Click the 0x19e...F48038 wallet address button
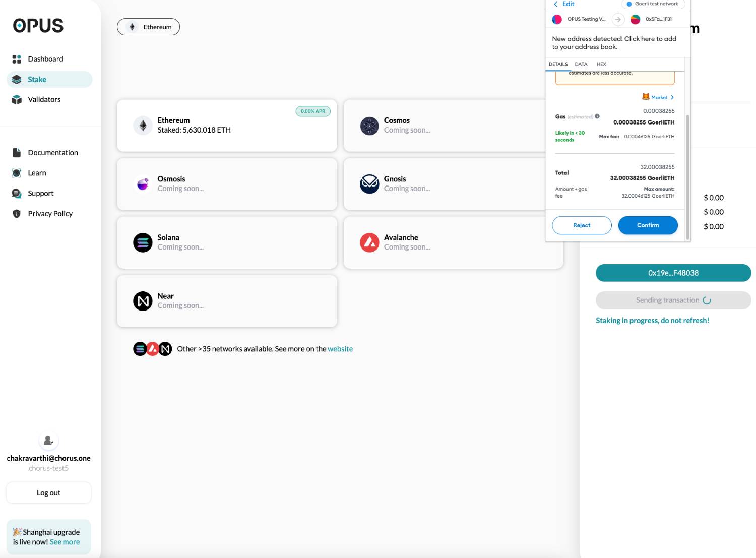 click(x=673, y=273)
